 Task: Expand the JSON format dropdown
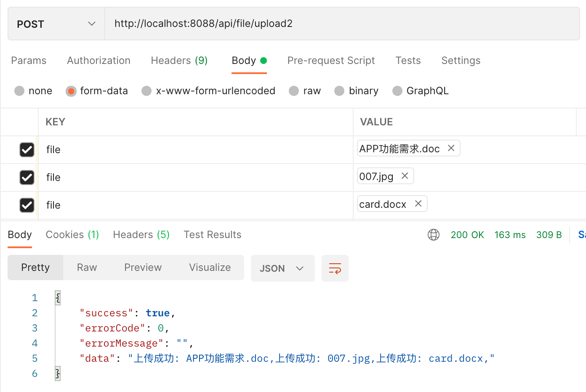coord(282,268)
